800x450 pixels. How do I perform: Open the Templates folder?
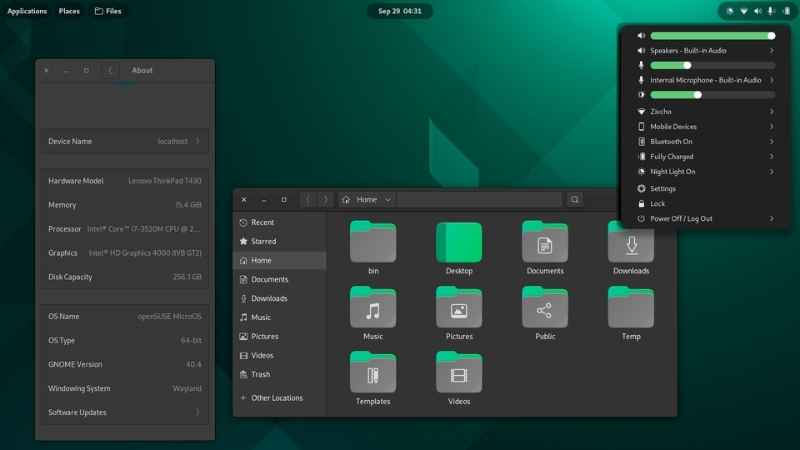tap(373, 372)
